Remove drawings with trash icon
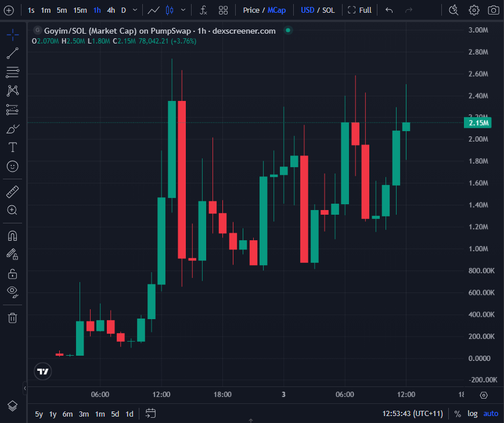Image resolution: width=504 pixels, height=423 pixels. coord(13,317)
